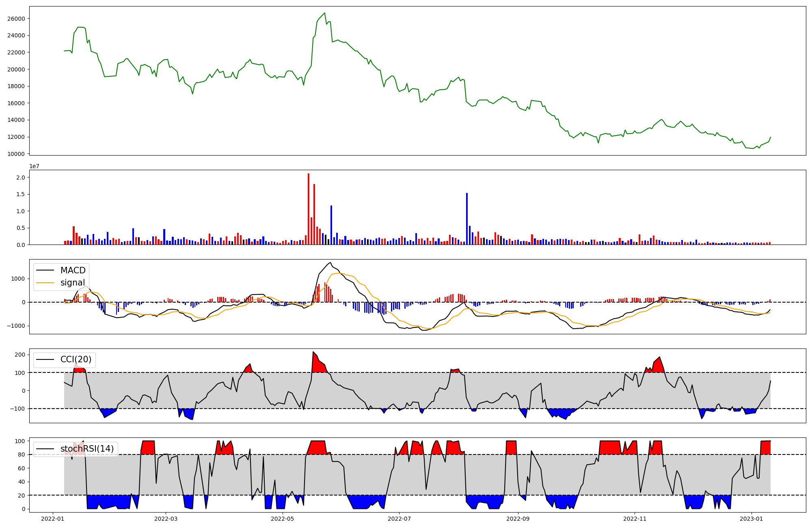
Task: Click the 2022-09 x-axis date label
Action: pyautogui.click(x=518, y=519)
